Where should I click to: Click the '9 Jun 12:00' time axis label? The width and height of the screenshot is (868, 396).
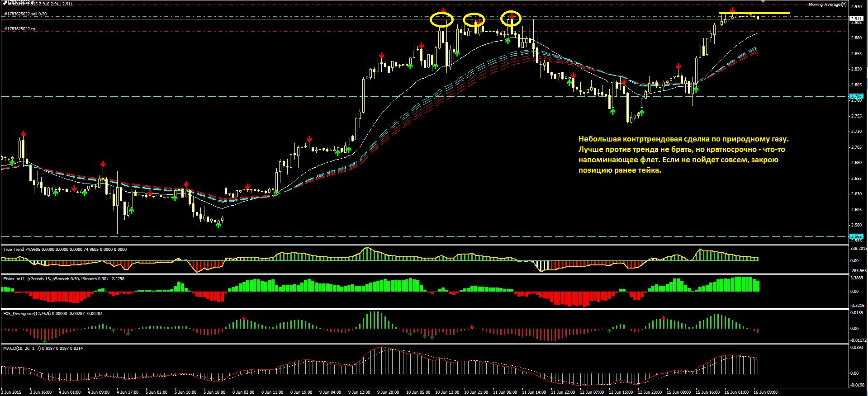click(359, 392)
